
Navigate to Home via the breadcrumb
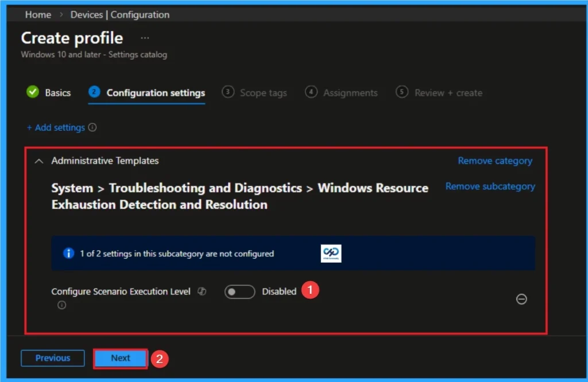37,14
